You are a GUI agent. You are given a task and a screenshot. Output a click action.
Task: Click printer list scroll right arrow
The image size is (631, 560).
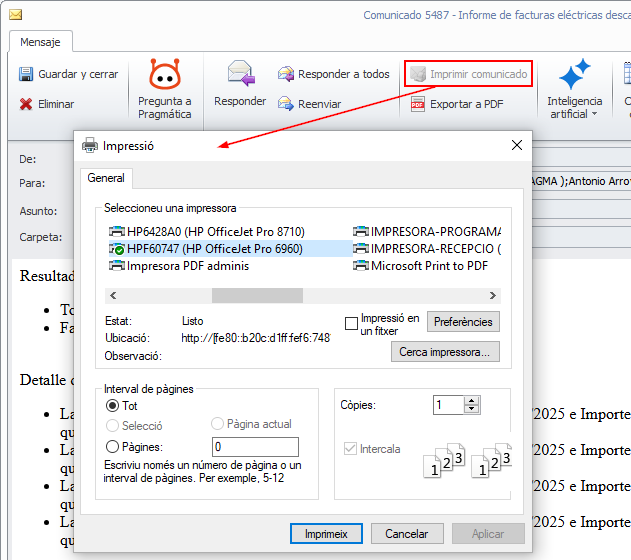coord(493,296)
